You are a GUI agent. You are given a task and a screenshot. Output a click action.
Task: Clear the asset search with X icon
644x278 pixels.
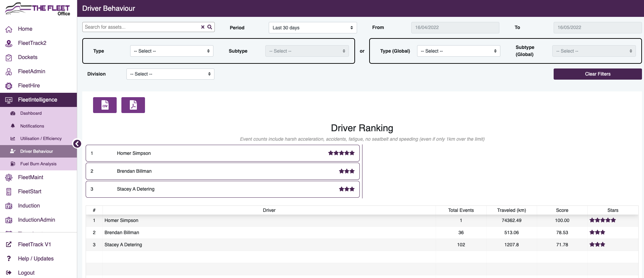pyautogui.click(x=203, y=27)
